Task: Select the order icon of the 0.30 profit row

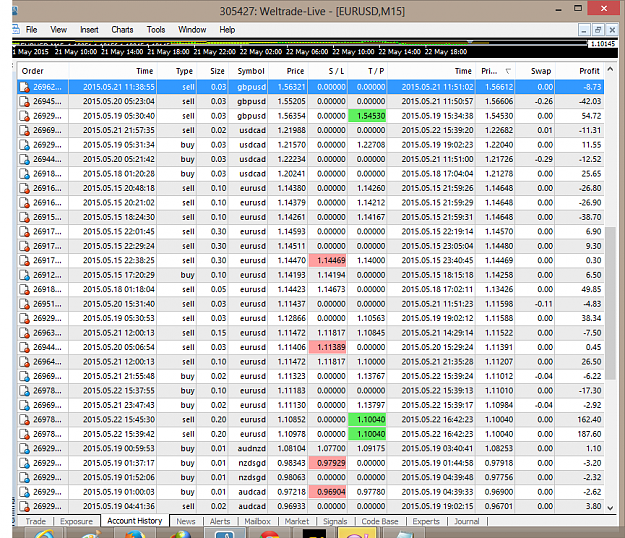Action: [x=25, y=261]
